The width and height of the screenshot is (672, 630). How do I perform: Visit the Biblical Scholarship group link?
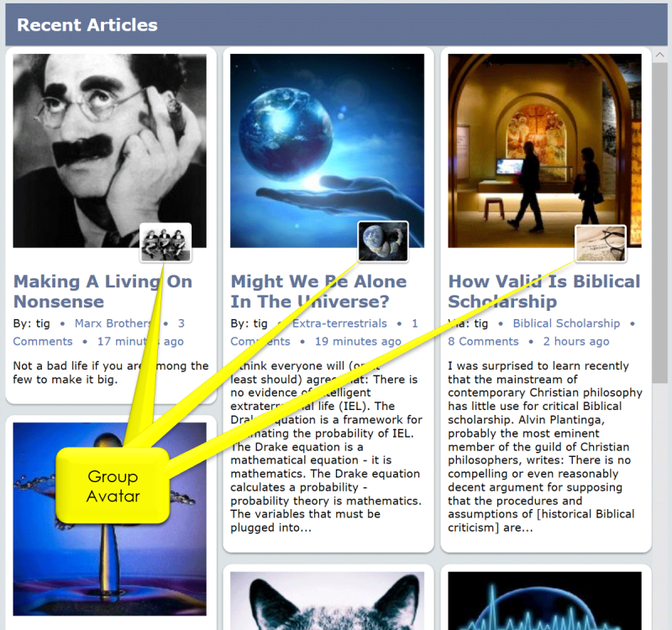point(566,323)
